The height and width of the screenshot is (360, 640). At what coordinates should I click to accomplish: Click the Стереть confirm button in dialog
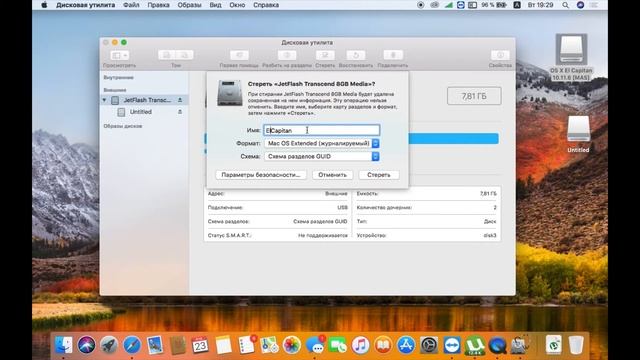click(x=379, y=175)
